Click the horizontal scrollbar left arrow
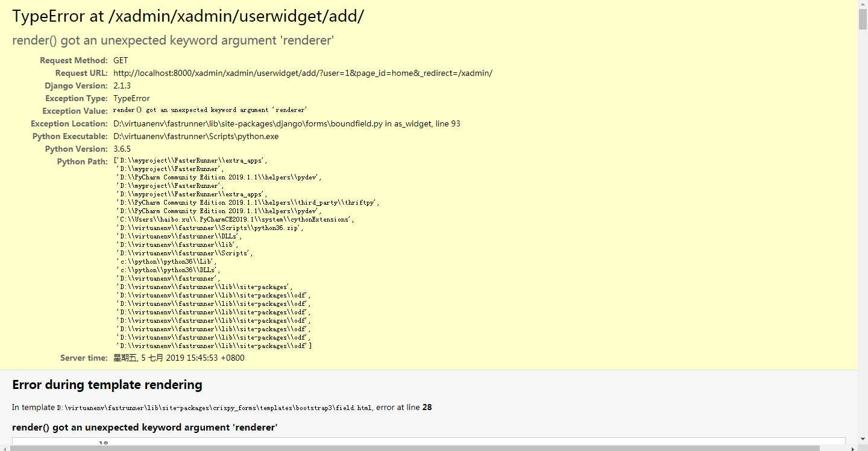Viewport: 868px width, 451px height. [4, 448]
